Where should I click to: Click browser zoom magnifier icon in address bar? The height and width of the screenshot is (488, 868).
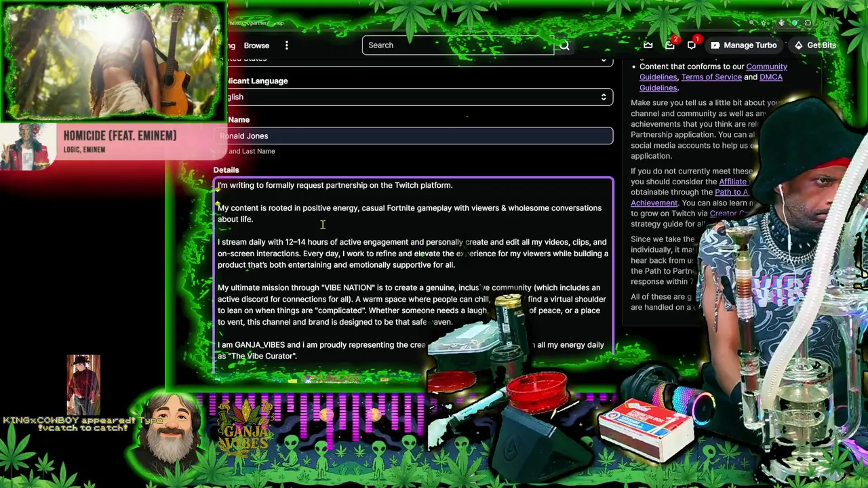(751, 23)
